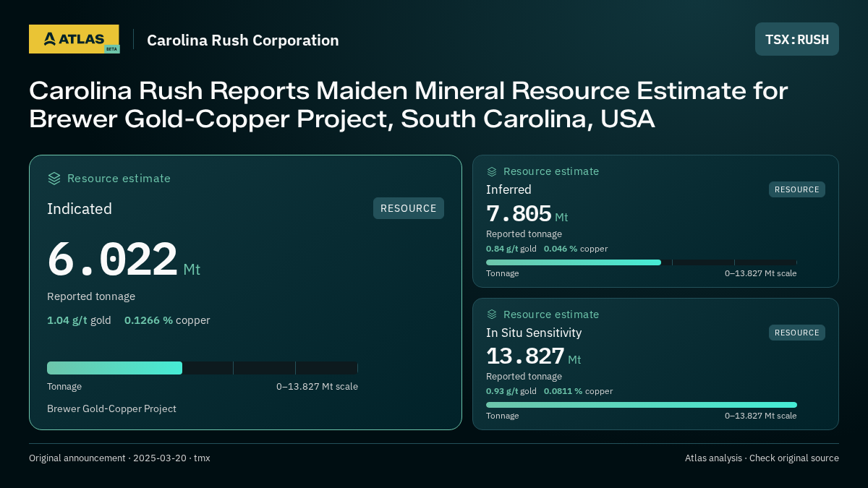This screenshot has width=868, height=488.
Task: Click Resource estimate label above Inferred
Action: tap(551, 171)
